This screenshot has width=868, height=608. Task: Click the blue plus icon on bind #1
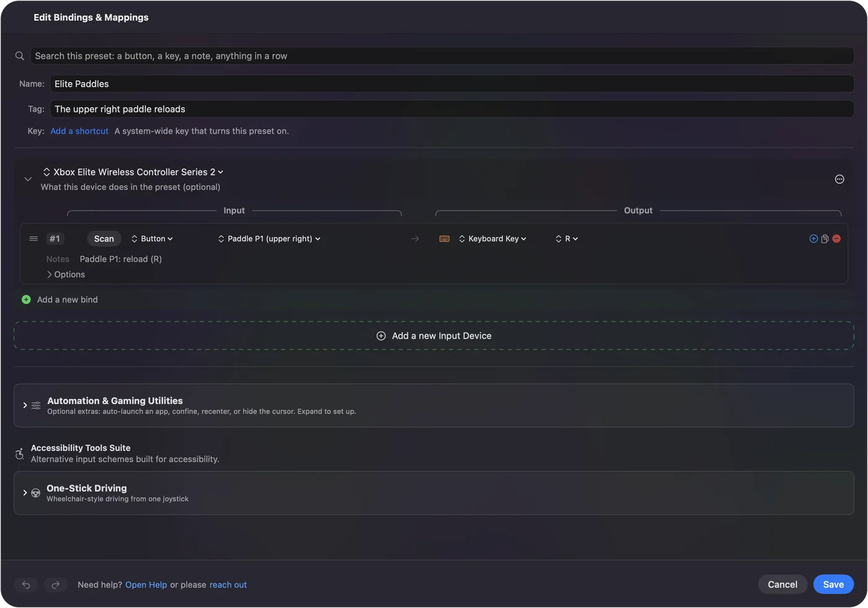click(x=813, y=239)
